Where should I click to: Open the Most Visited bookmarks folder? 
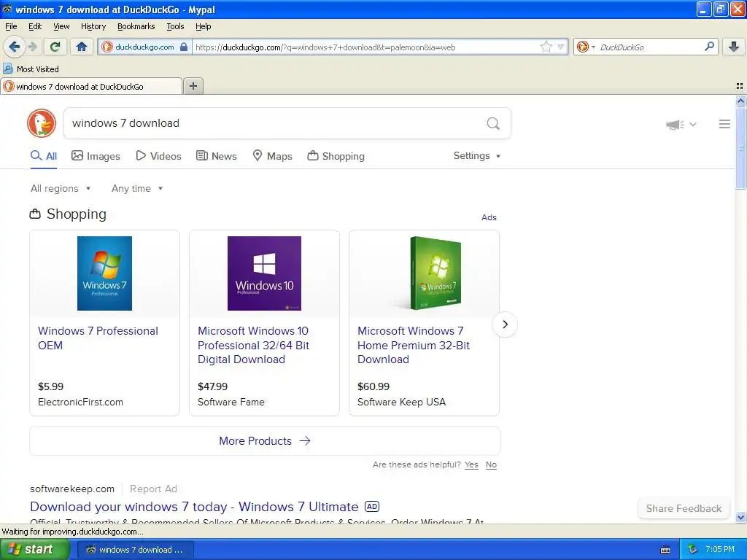tap(31, 69)
